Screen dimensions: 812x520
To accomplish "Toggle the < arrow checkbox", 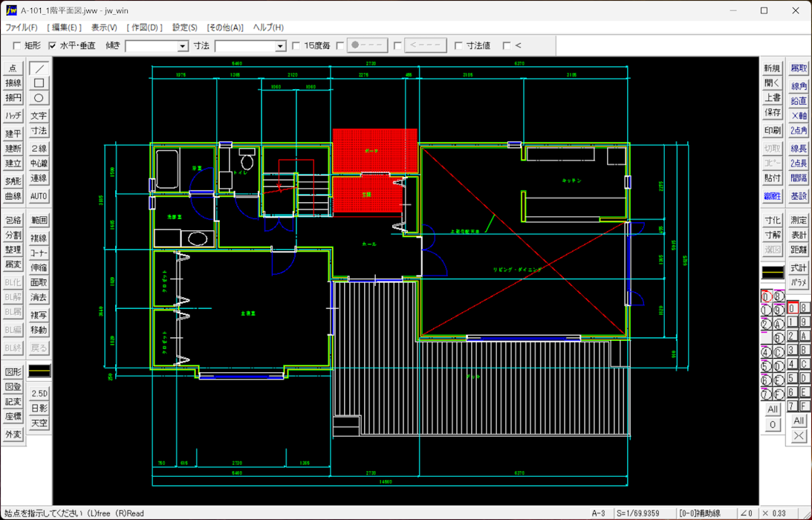I will click(507, 45).
